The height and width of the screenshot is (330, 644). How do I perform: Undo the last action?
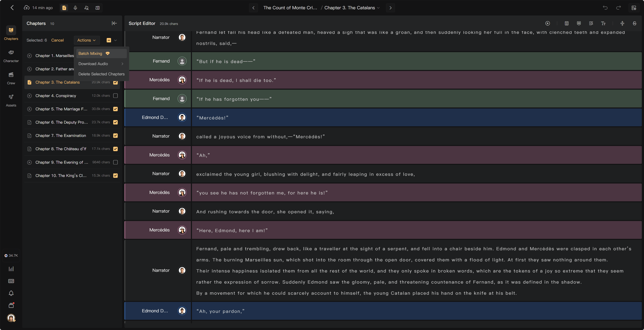point(605,8)
